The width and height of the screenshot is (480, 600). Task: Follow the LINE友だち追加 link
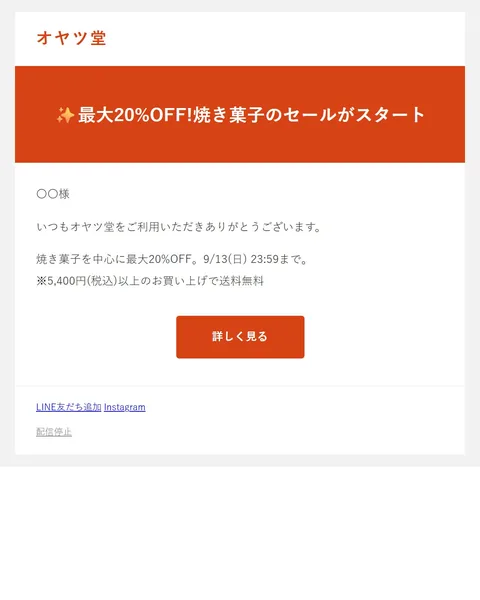tap(69, 407)
